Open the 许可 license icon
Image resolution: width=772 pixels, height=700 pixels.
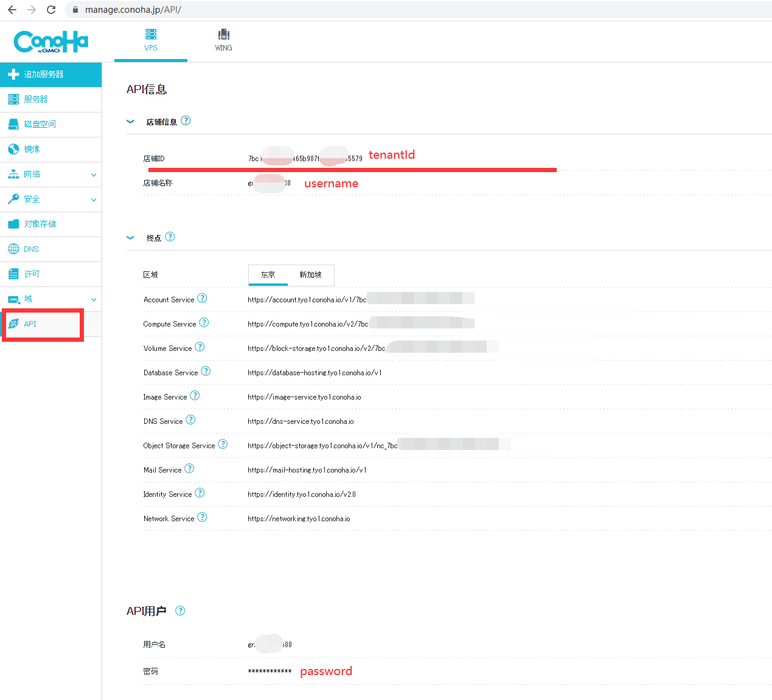pos(13,274)
